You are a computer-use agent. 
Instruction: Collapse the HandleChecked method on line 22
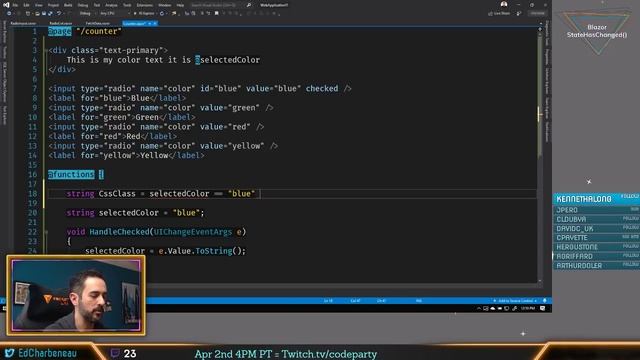pos(46,232)
